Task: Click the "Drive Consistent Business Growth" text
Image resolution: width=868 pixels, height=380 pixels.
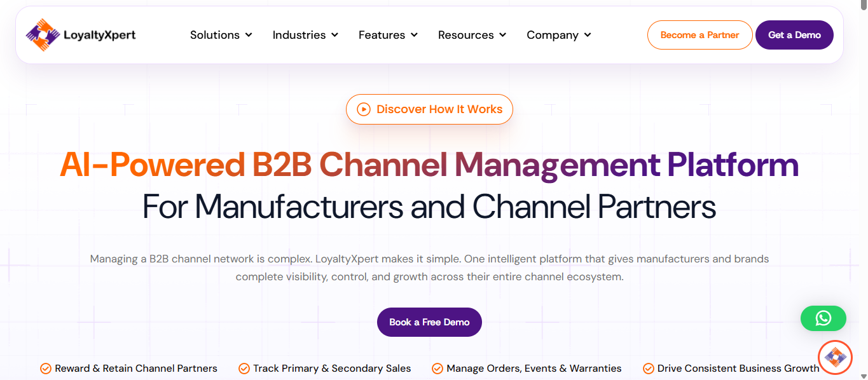Action: tap(738, 369)
